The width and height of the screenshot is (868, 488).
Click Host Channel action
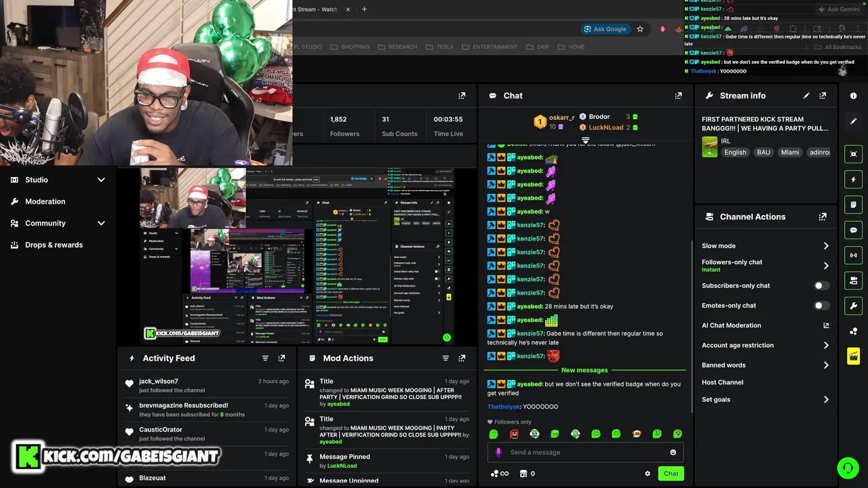coord(722,382)
